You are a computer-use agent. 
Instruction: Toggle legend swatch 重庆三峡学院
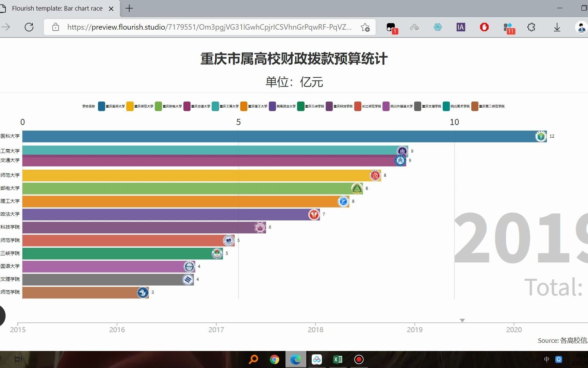(301, 106)
